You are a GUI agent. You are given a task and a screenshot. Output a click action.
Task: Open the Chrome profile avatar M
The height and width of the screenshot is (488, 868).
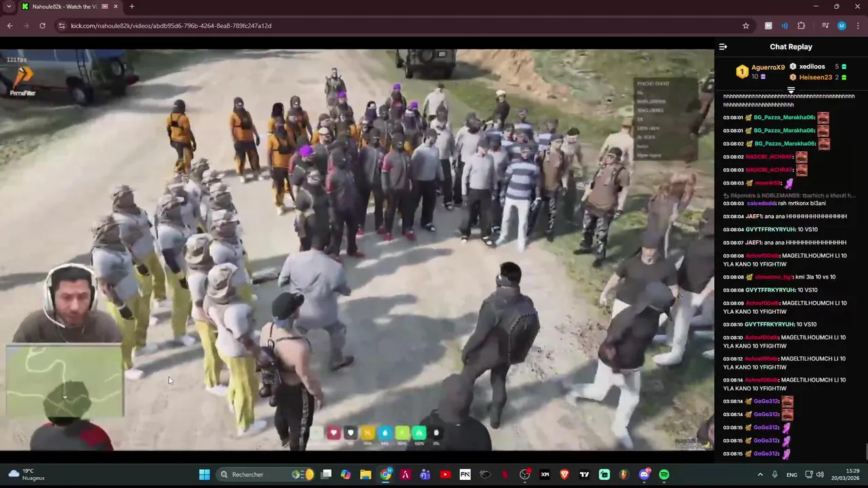(842, 26)
